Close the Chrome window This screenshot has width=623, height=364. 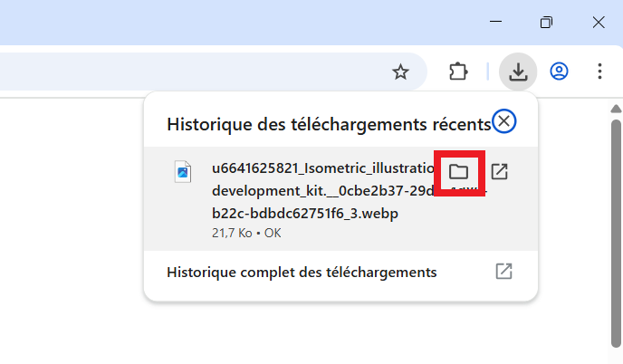599,23
